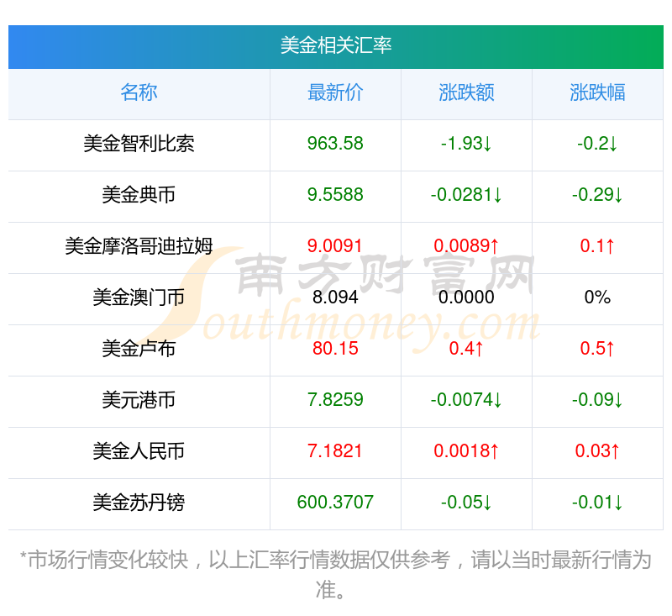The width and height of the screenshot is (672, 616).
Task: Click the price 963.58
Action: (335, 144)
